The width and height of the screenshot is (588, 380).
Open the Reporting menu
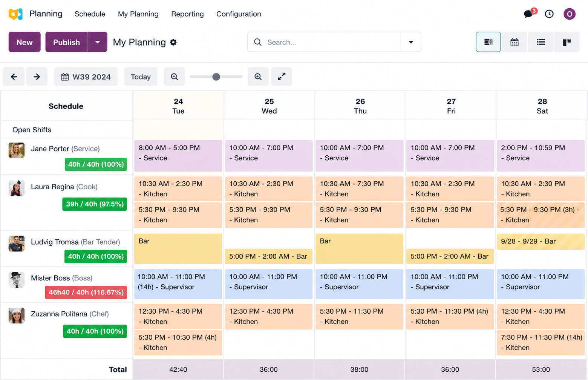187,14
